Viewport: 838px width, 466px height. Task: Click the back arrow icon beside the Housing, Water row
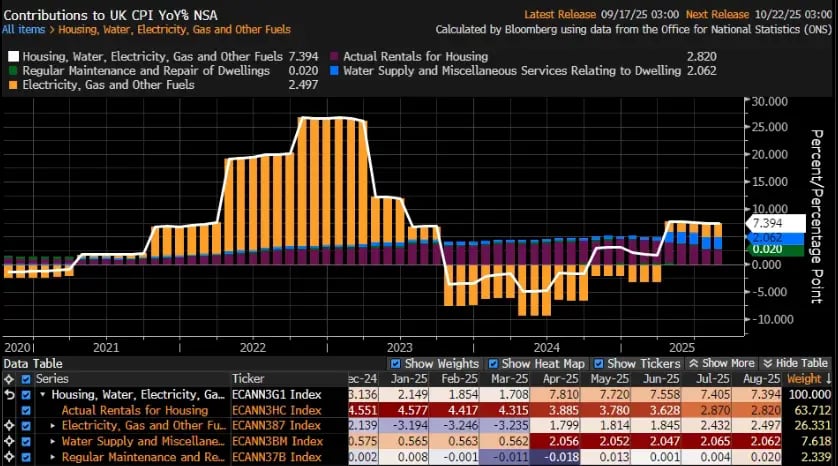[x=10, y=395]
